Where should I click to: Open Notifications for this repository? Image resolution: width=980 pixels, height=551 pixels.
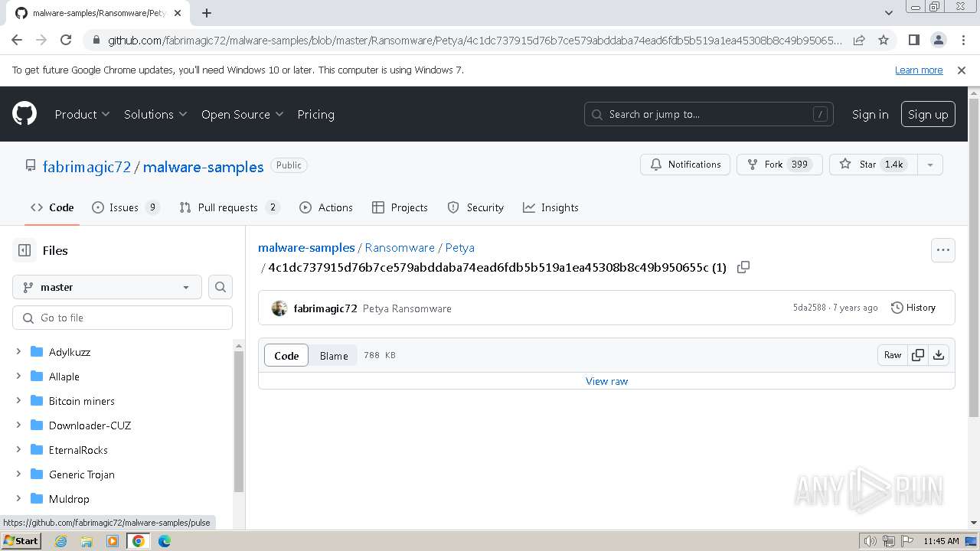[685, 165]
